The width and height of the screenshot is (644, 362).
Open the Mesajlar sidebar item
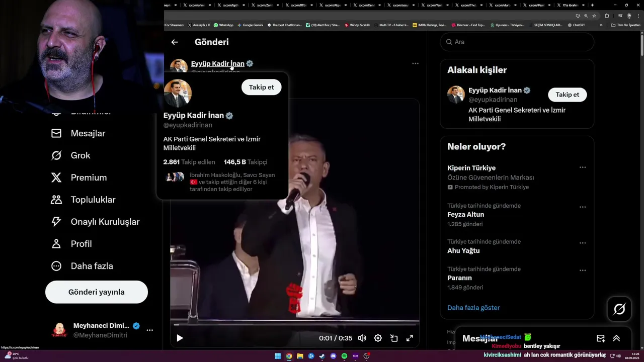[x=78, y=133]
